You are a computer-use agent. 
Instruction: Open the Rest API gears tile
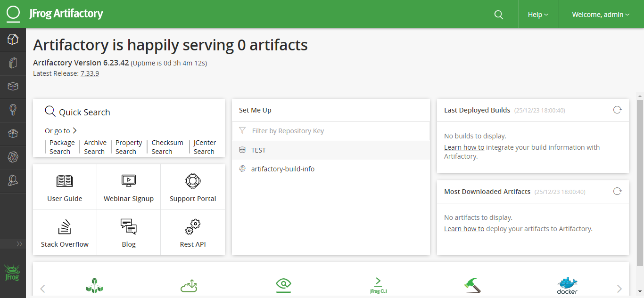point(193,233)
